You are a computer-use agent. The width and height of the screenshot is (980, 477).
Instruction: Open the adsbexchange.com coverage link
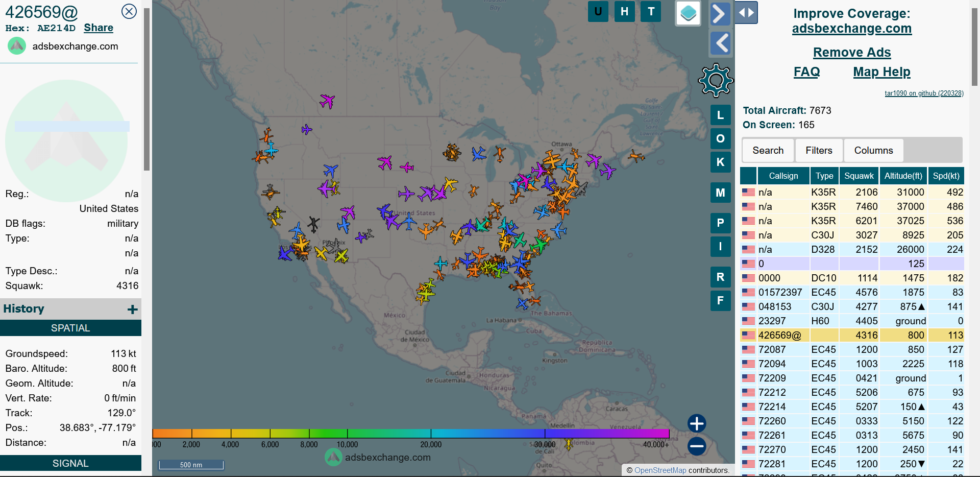pyautogui.click(x=851, y=29)
